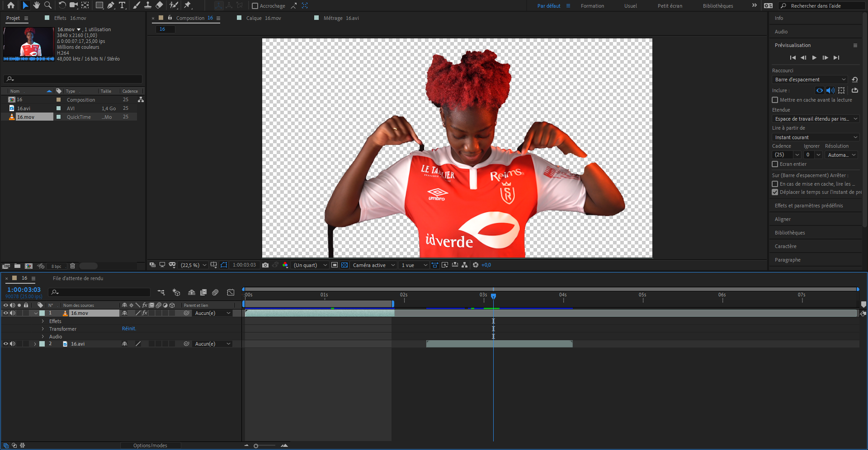
Task: Select the Selection arrow tool
Action: click(25, 5)
